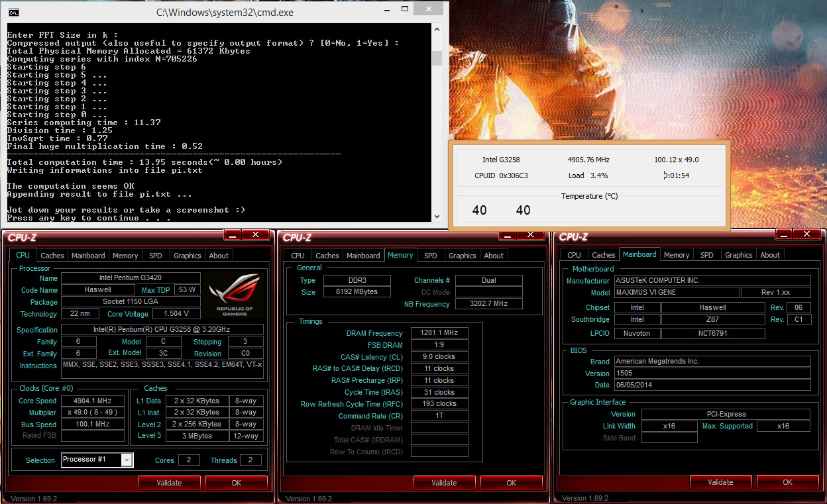Image resolution: width=827 pixels, height=504 pixels.
Task: Click the BIOS date 06/05/2014
Action: pyautogui.click(x=712, y=385)
